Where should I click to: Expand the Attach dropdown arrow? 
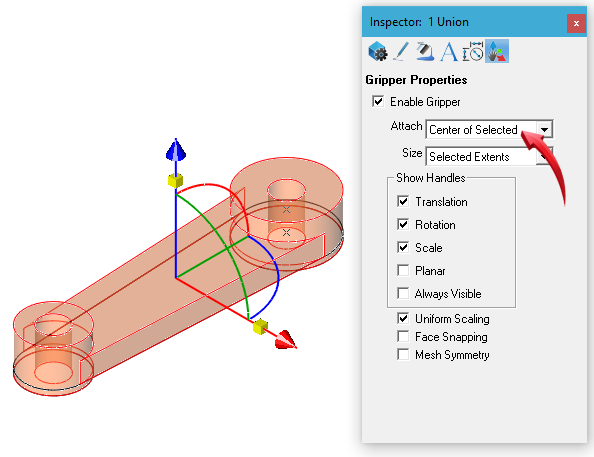point(544,130)
